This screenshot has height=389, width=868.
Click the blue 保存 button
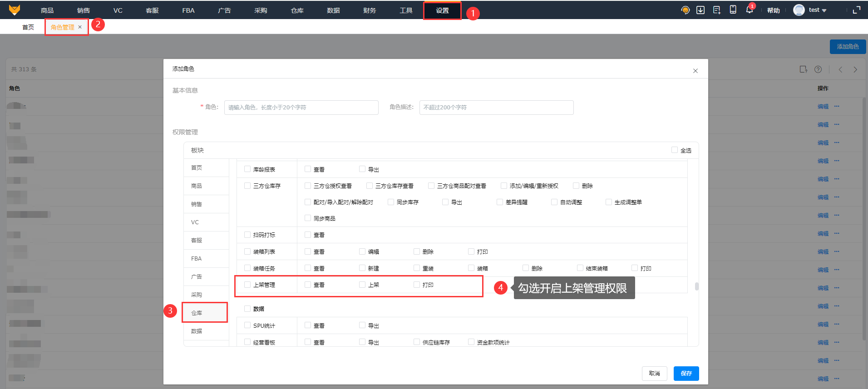click(x=686, y=373)
